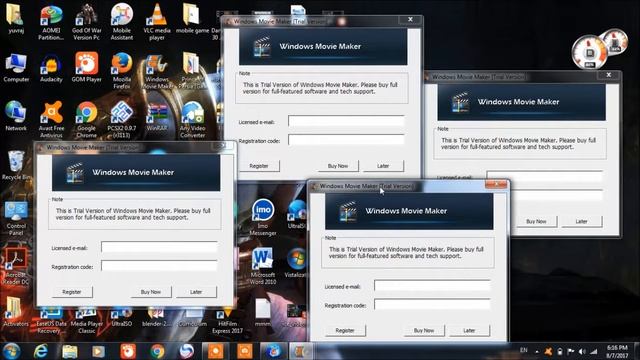Open the Acrobat Reader DC shortcut
The width and height of the screenshot is (640, 360).
(x=16, y=266)
